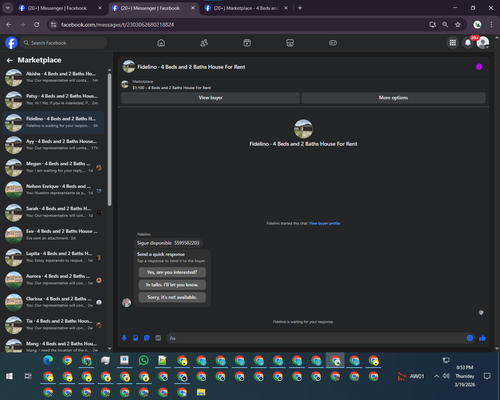The image size is (500, 400).
Task: Open the Aurora conversation
Action: [x=53, y=280]
